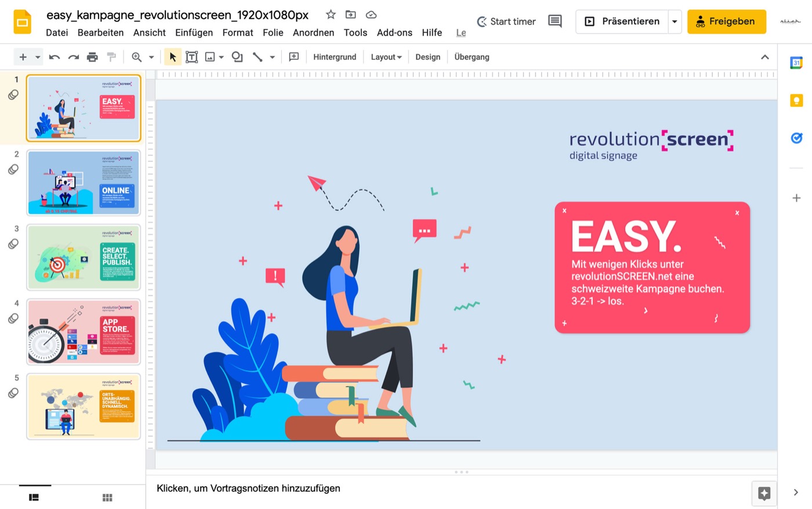Click the Hintergrund button
812x509 pixels.
[335, 57]
